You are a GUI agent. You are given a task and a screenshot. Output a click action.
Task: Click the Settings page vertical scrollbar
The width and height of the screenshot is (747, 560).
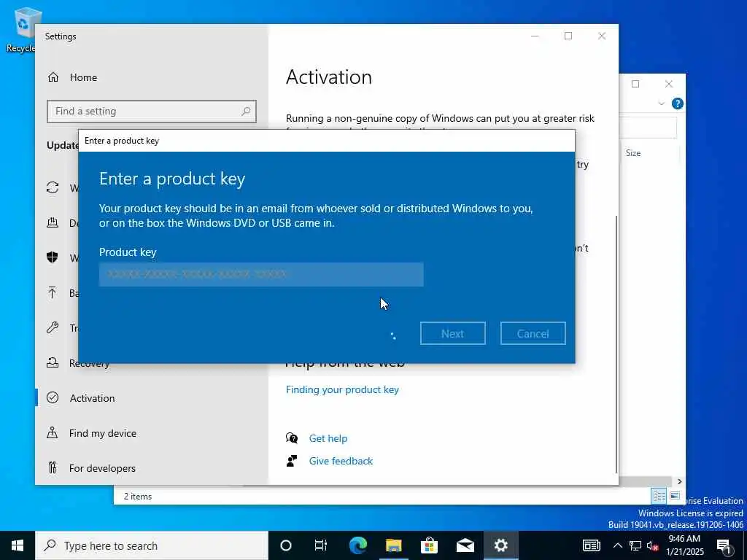616,344
